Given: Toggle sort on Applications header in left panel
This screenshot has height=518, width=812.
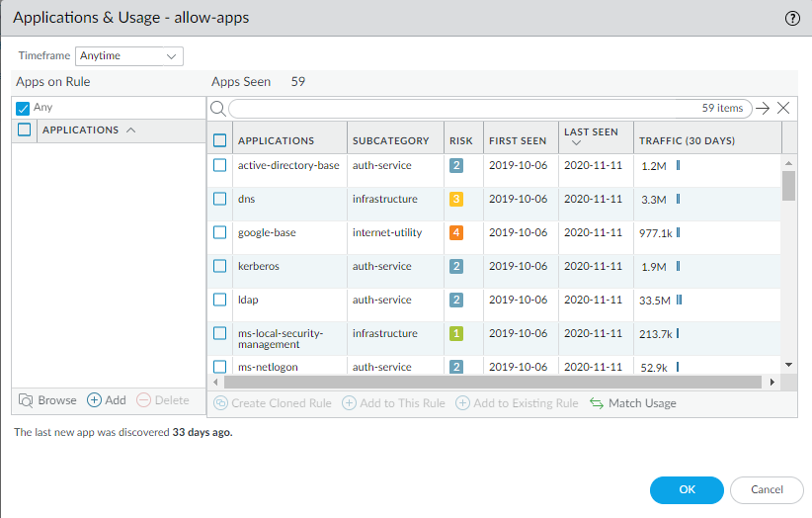Looking at the screenshot, I should pyautogui.click(x=130, y=130).
